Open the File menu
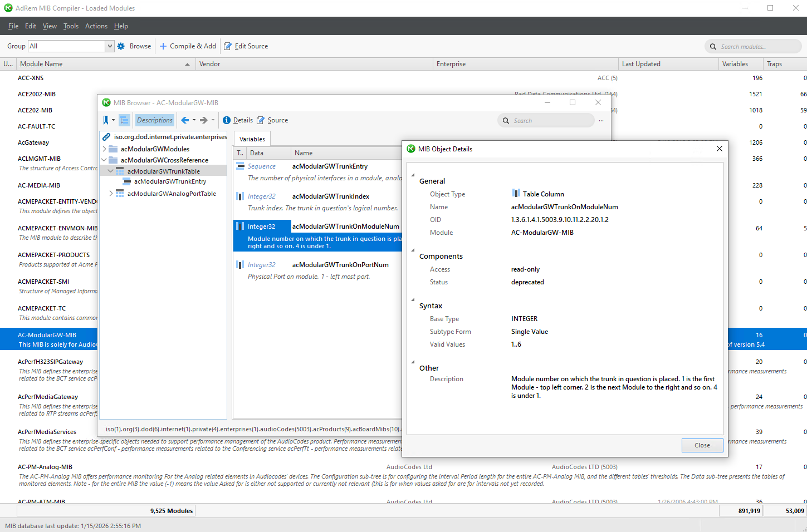Image resolution: width=807 pixels, height=532 pixels. click(13, 26)
